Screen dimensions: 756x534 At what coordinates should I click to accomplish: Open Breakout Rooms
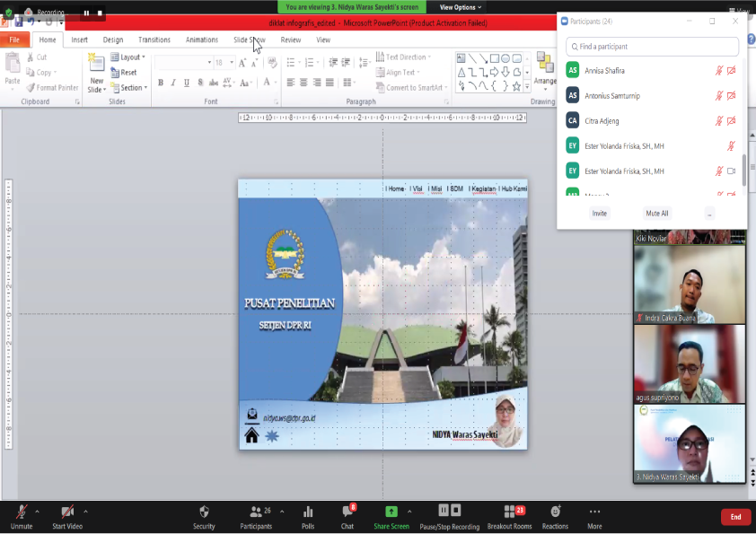tap(510, 517)
